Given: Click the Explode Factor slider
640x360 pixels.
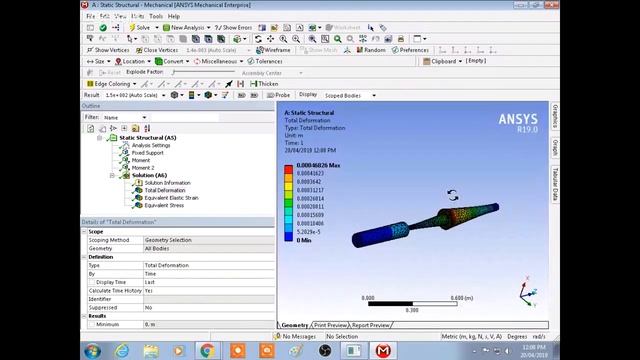Looking at the screenshot, I should [x=204, y=72].
